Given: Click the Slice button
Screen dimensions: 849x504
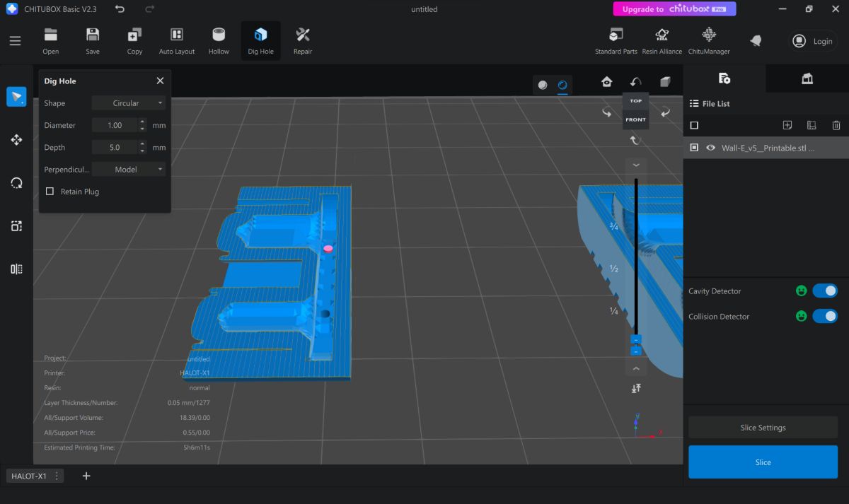Looking at the screenshot, I should 763,462.
